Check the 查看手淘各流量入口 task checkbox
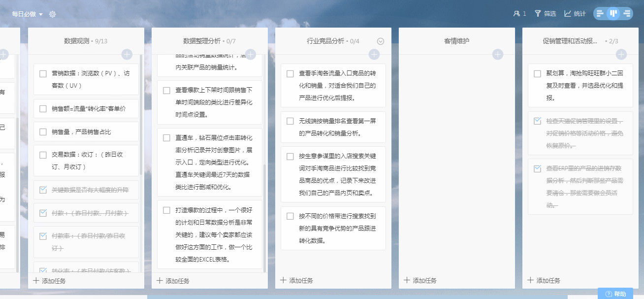644x299 pixels. point(290,72)
